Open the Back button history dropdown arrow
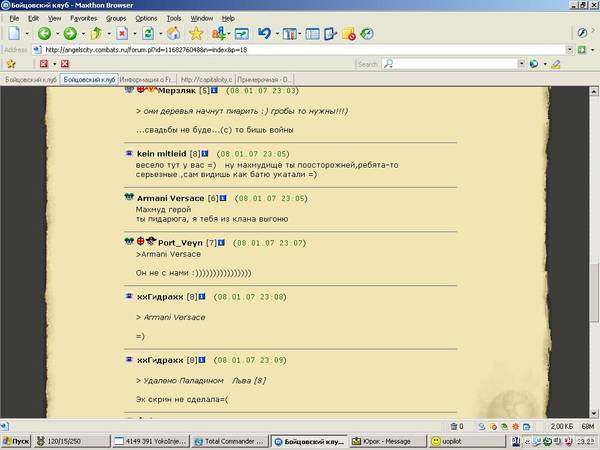 [x=57, y=33]
